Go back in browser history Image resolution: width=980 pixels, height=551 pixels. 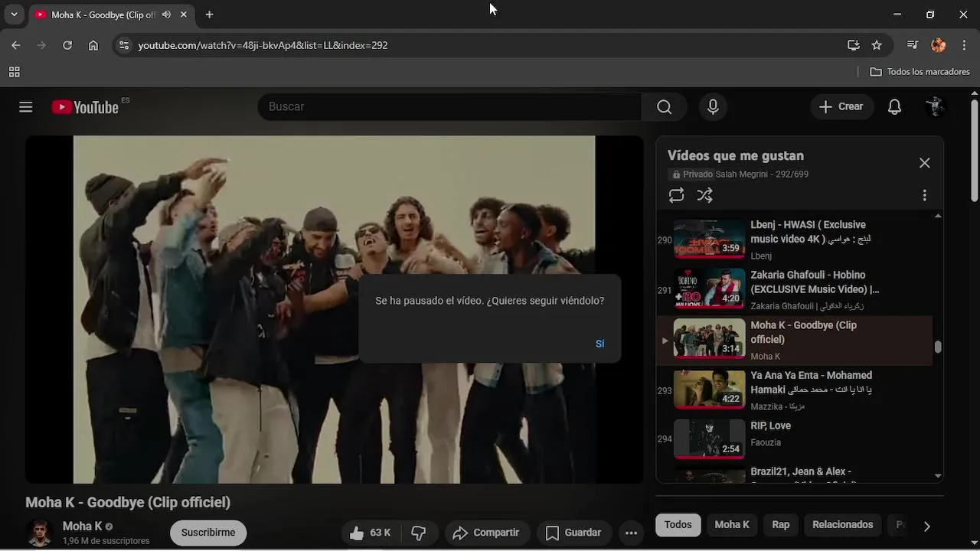point(15,45)
